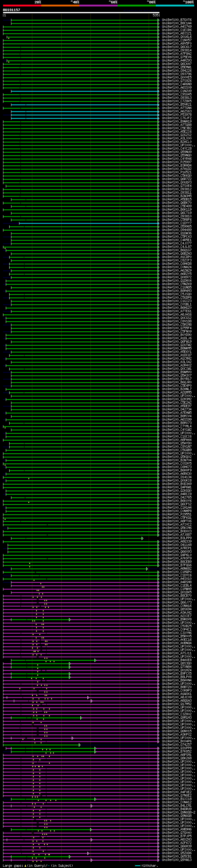
Task: Select label UniRef100_Q66J73
Action: tap(176, 603)
